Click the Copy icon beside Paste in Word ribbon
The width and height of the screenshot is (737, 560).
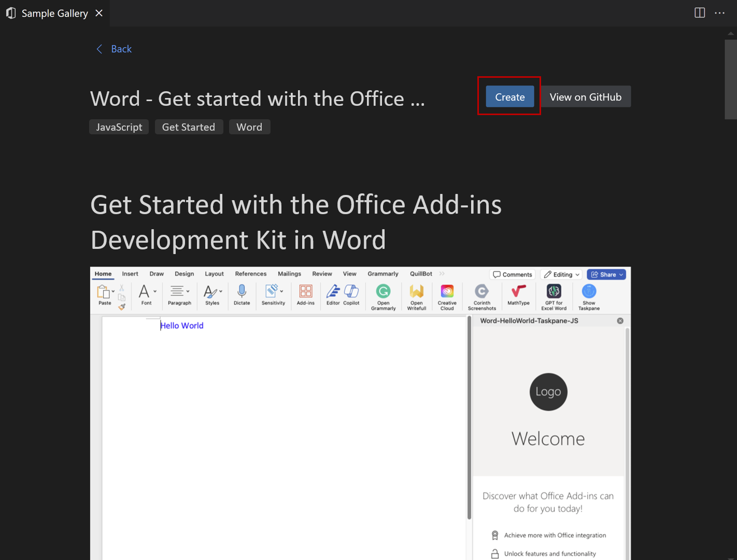tap(122, 297)
